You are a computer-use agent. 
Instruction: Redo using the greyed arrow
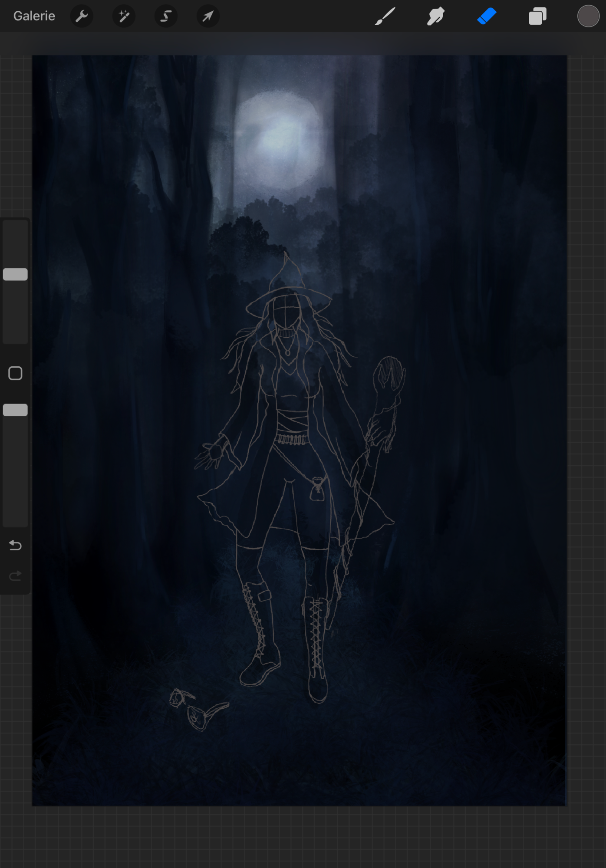[x=15, y=576]
